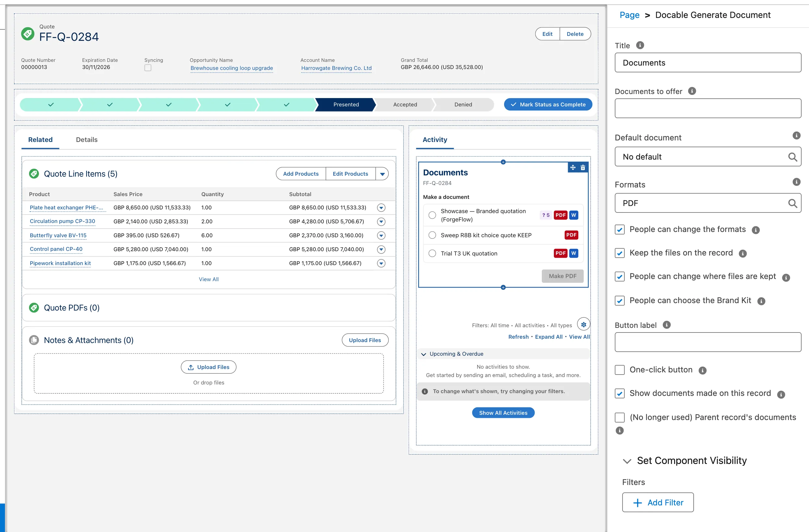The width and height of the screenshot is (809, 532).
Task: Click add-component plus above Documents card
Action: point(503,162)
